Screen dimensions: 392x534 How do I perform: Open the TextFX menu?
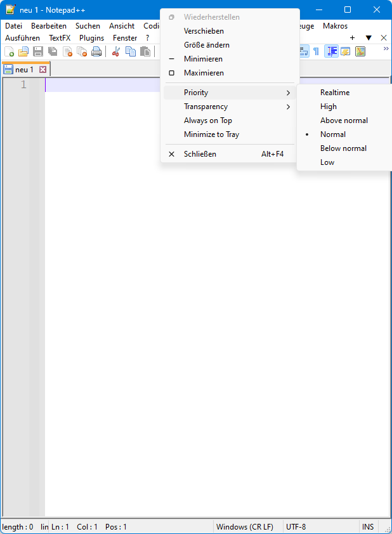[60, 38]
